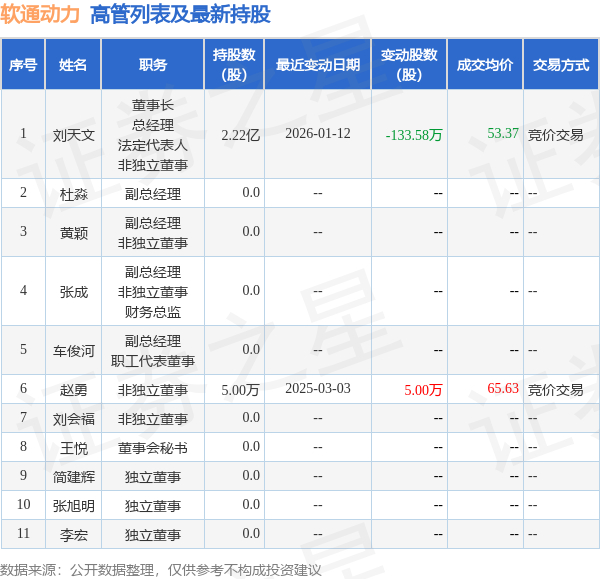
Task: Click the 2.22亿 shareholding value
Action: [241, 135]
